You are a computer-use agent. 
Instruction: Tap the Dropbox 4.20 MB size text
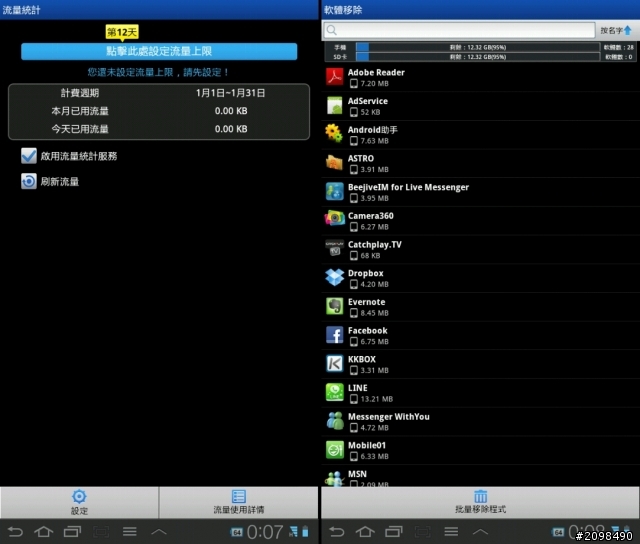[x=374, y=284]
